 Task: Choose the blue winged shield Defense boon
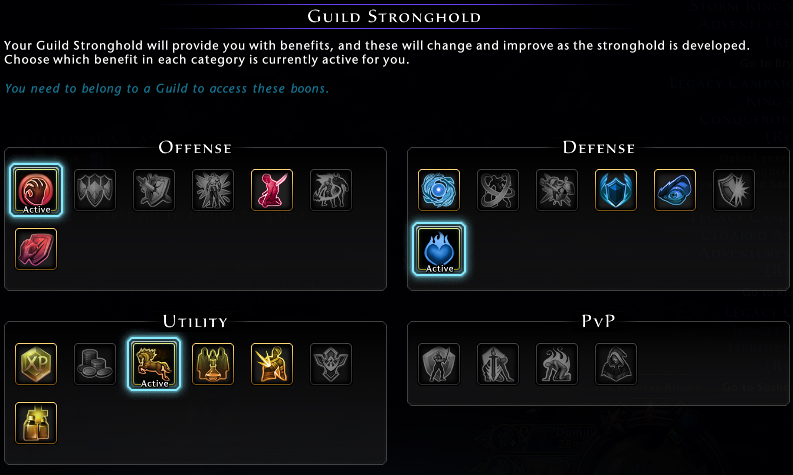click(x=615, y=189)
